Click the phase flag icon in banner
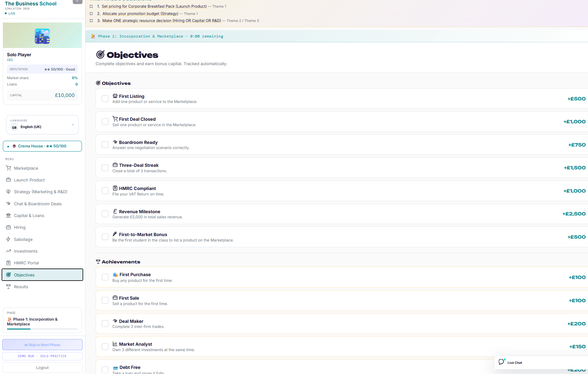Screen dimensions: 588x374 93,36
